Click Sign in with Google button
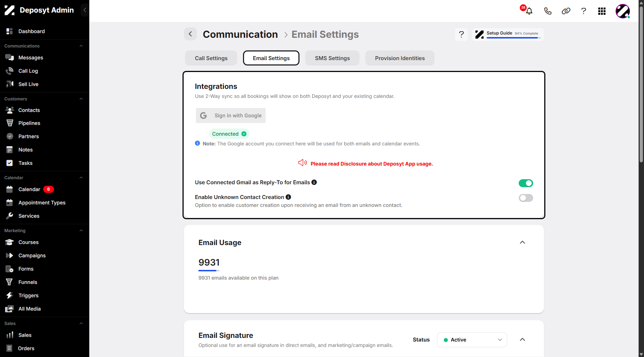Image resolution: width=644 pixels, height=357 pixels. click(231, 116)
